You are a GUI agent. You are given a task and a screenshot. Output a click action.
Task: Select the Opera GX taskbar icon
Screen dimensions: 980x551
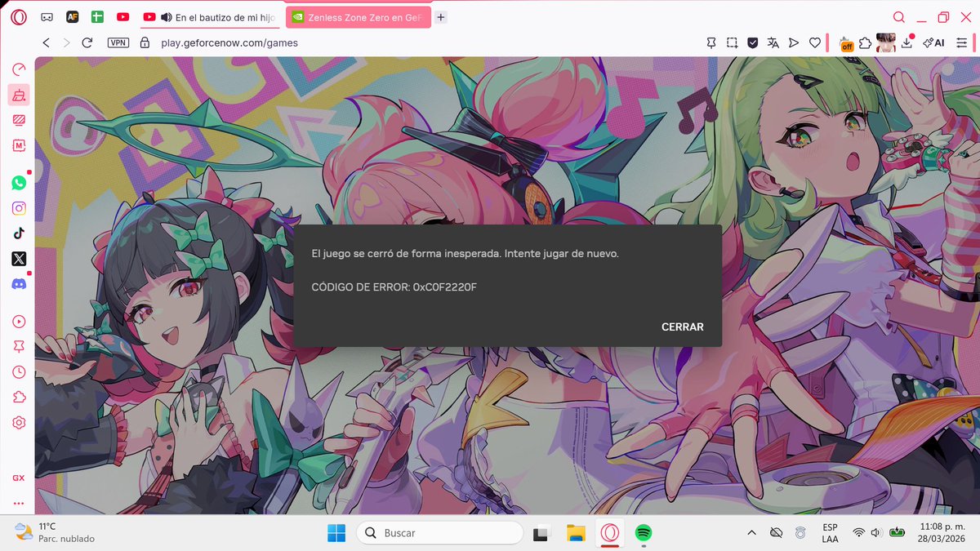(x=609, y=533)
